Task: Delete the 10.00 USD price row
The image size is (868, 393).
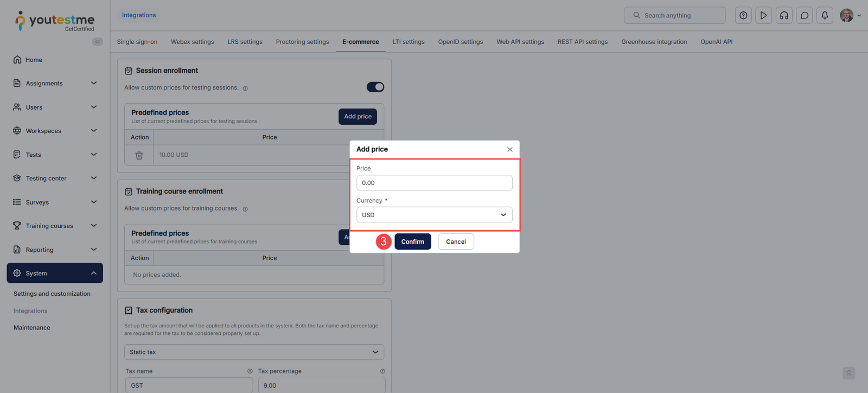Action: click(x=139, y=155)
